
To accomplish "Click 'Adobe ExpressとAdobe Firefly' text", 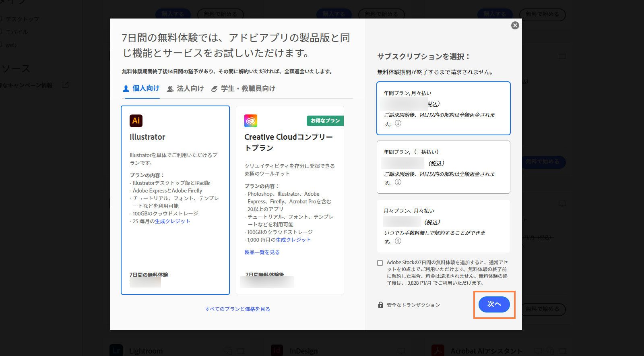I will 167,190.
